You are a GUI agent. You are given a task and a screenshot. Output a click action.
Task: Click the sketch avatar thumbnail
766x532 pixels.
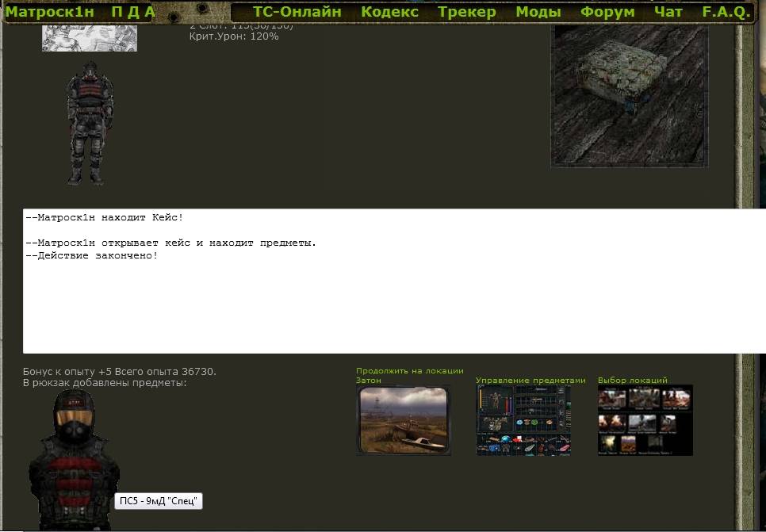(90, 38)
